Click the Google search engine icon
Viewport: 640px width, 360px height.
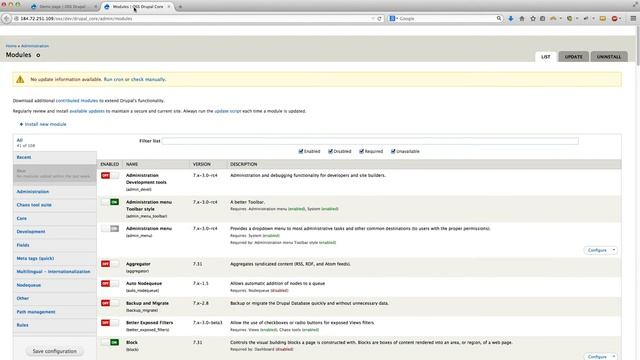[x=392, y=18]
